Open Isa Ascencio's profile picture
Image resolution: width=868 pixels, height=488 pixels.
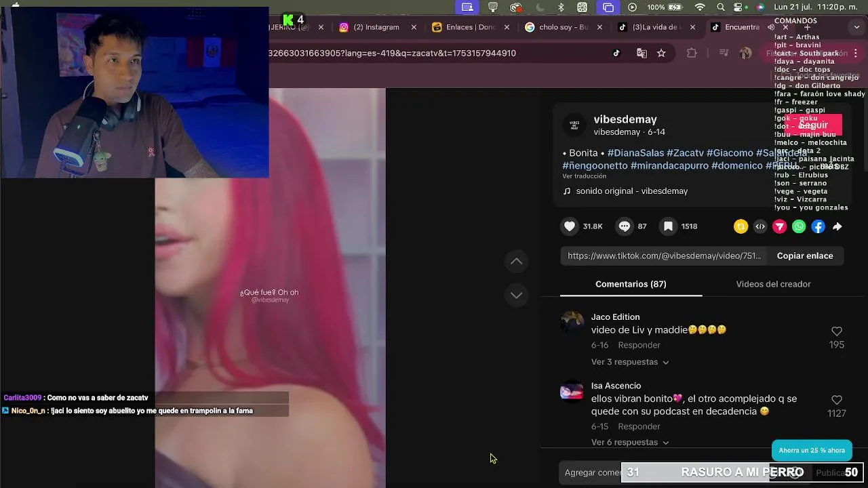(572, 392)
